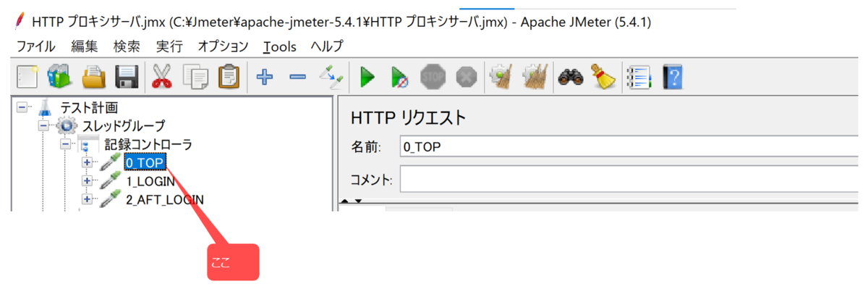Click Start no pauses icon

(400, 76)
